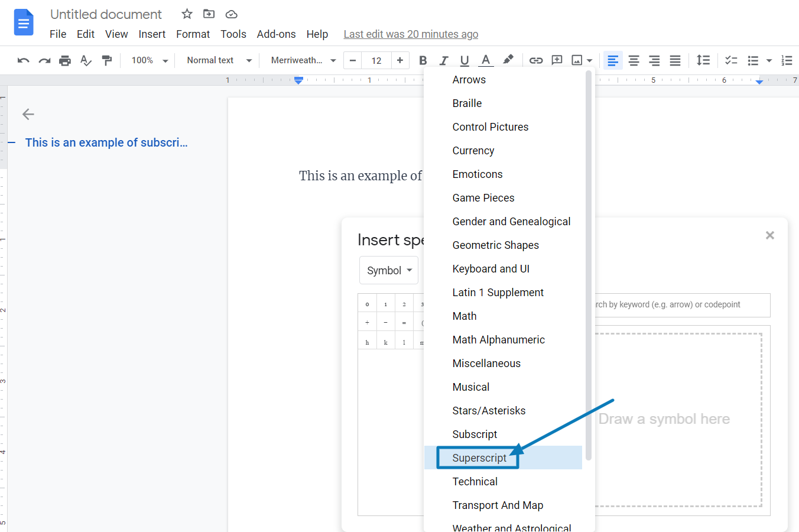Open the Tools menu
Screen dimensions: 799x532
tap(233, 34)
